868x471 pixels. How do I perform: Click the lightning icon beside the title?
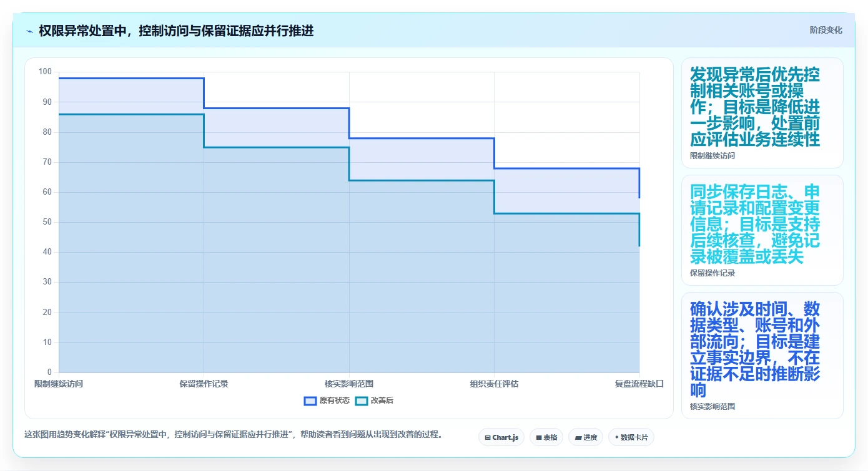[x=29, y=31]
